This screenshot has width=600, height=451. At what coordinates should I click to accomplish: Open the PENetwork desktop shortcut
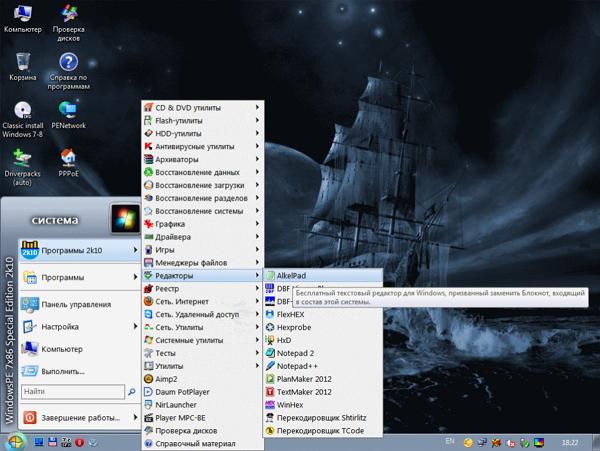click(x=69, y=111)
